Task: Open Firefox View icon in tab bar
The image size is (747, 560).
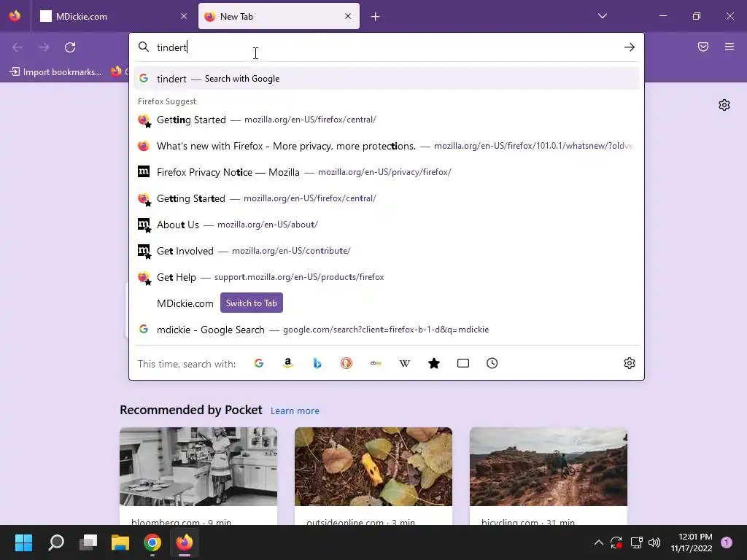Action: pos(15,16)
